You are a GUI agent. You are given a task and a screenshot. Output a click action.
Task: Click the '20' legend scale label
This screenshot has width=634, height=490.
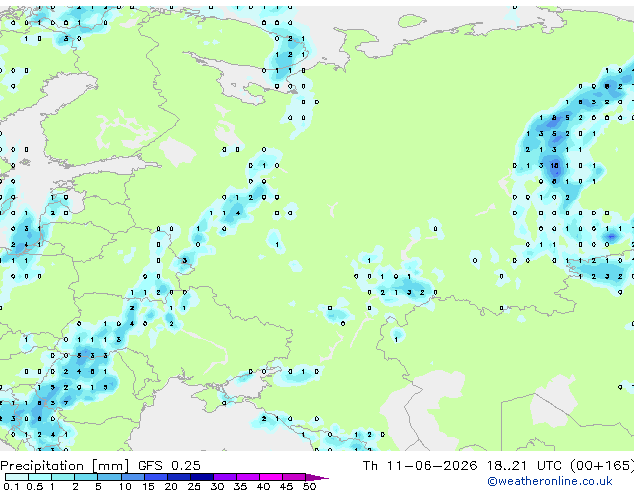pos(171,486)
